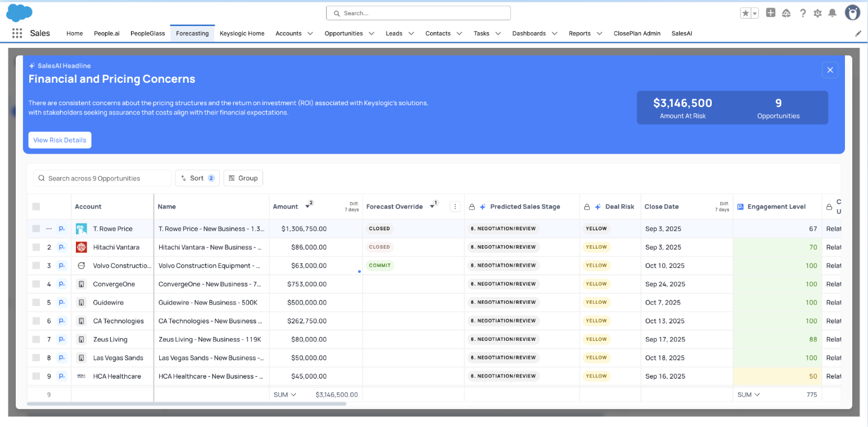The height and width of the screenshot is (427, 868).
Task: Click the horizontal table scrollbar
Action: click(187, 404)
